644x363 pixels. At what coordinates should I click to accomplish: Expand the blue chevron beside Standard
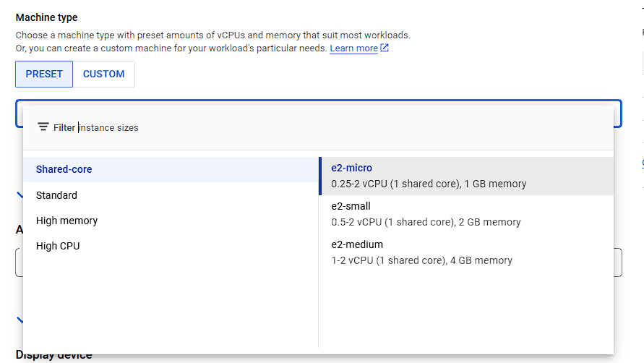pos(20,195)
